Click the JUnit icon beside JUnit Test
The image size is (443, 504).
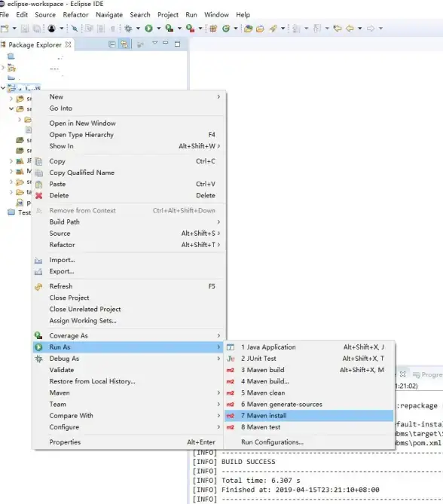coord(231,359)
